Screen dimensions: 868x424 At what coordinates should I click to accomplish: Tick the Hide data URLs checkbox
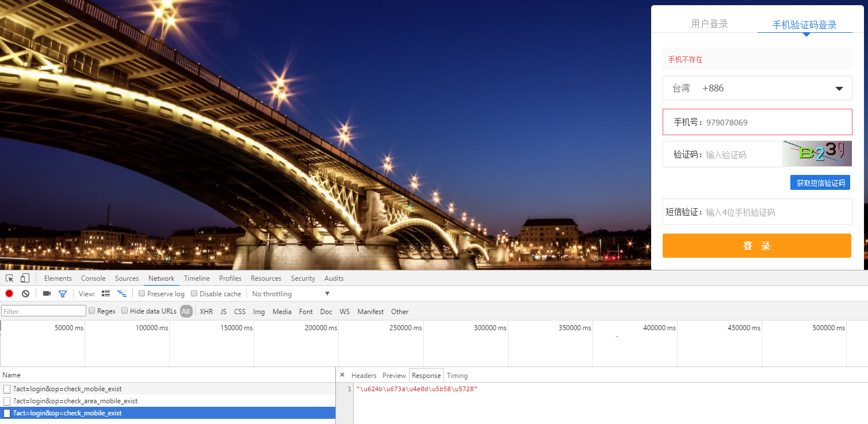pos(125,311)
